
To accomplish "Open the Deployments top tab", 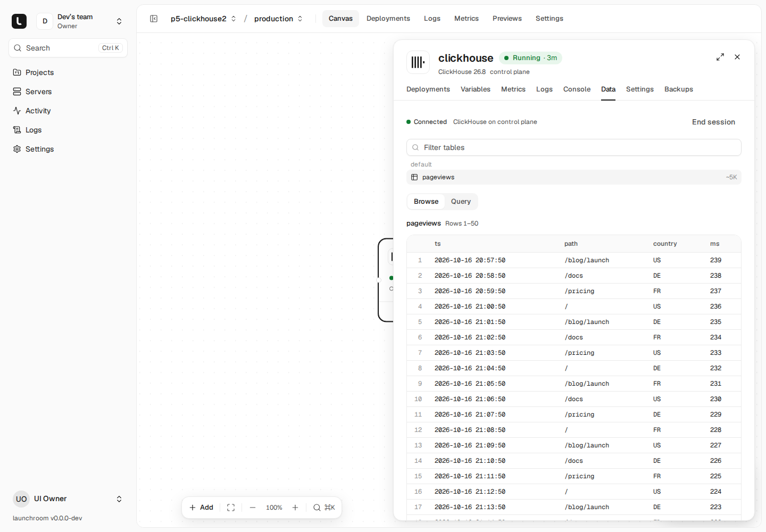I will [388, 19].
